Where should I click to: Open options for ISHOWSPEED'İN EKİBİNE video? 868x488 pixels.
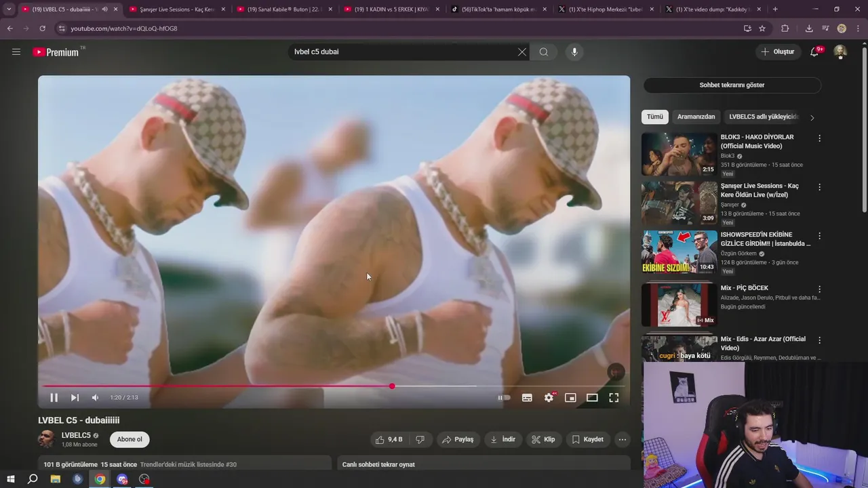[x=819, y=236]
